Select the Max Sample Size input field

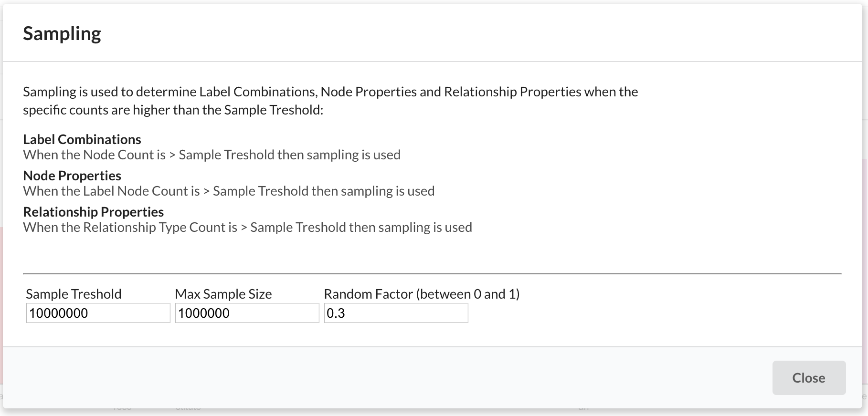[246, 313]
